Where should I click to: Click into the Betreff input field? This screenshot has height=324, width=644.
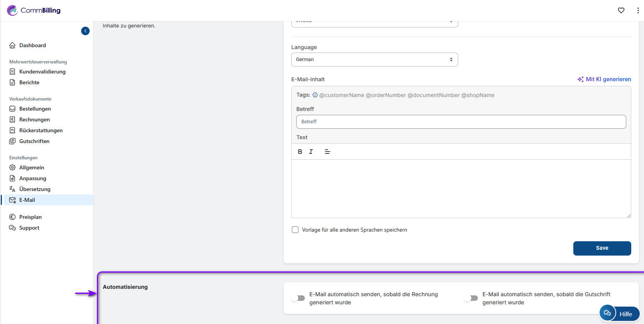[461, 122]
